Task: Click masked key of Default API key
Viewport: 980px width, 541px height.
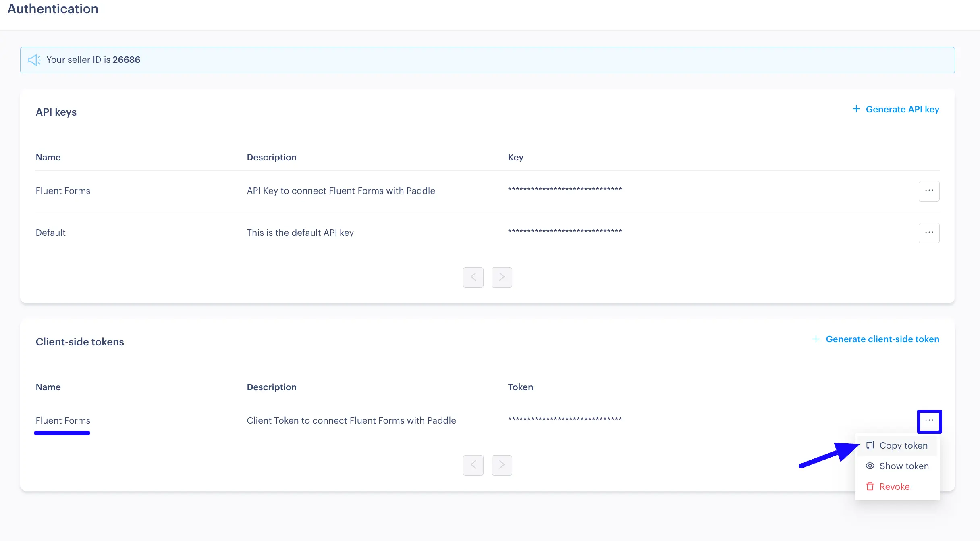Action: click(565, 231)
